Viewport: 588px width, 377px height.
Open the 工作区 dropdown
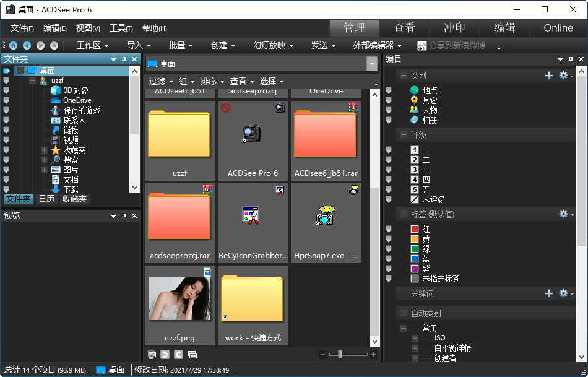[93, 45]
